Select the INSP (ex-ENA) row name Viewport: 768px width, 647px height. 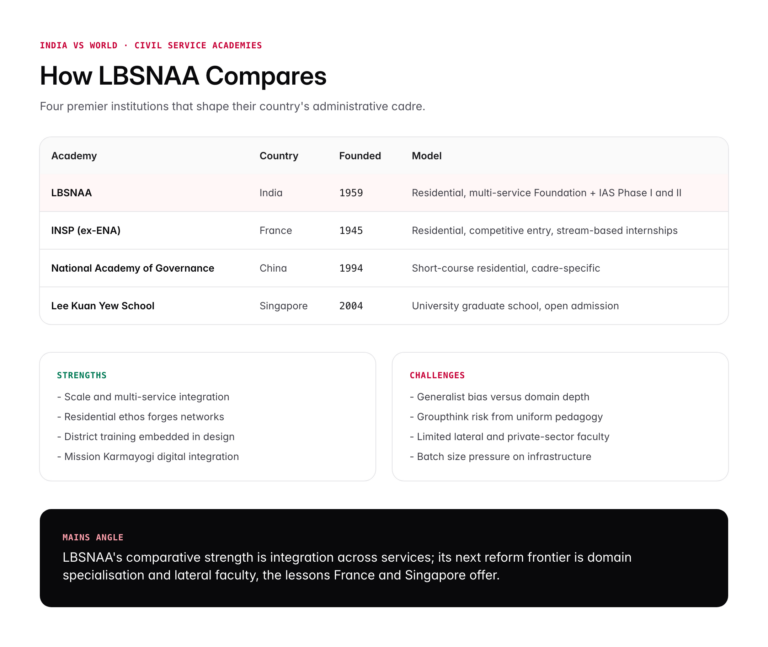(86, 231)
